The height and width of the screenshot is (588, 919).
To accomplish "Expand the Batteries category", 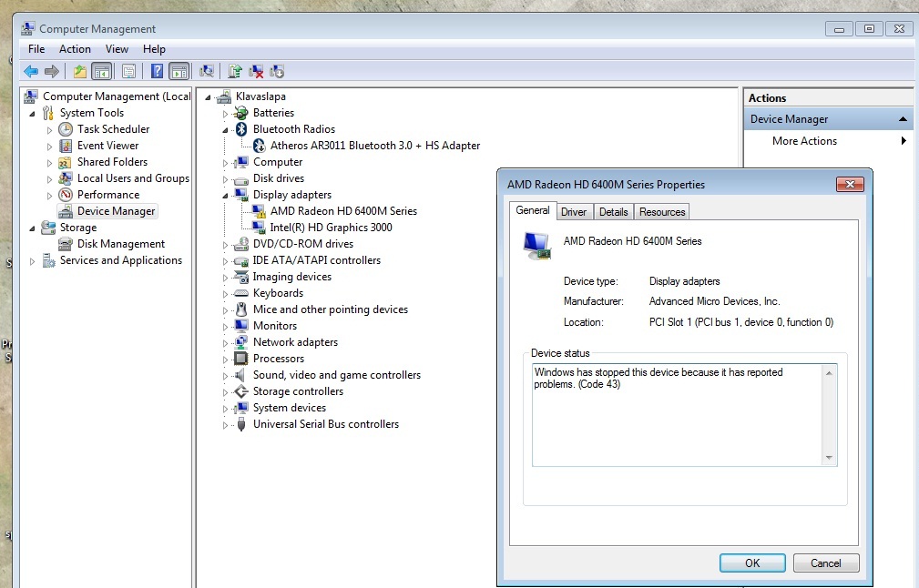I will (x=225, y=114).
